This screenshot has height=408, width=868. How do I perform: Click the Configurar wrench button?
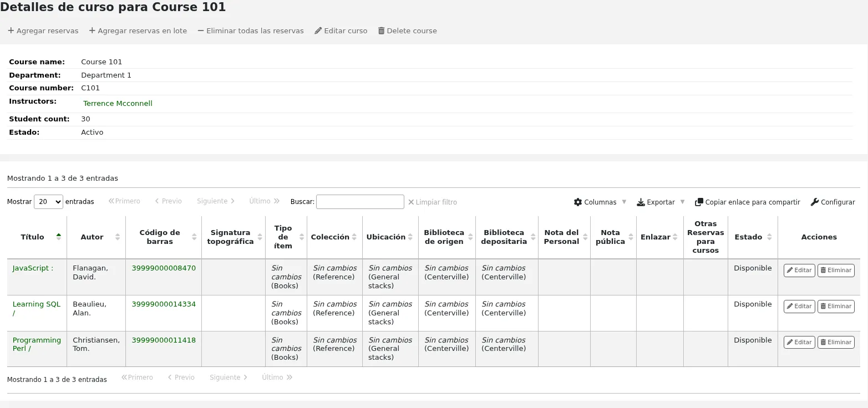[833, 202]
